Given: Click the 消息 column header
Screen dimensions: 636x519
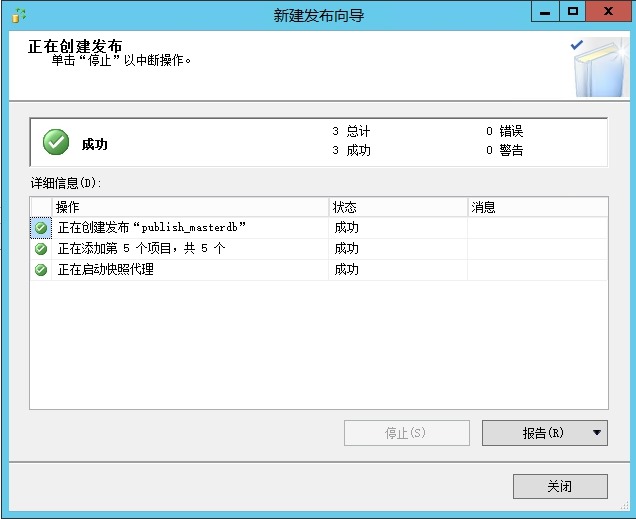Looking at the screenshot, I should [x=537, y=207].
